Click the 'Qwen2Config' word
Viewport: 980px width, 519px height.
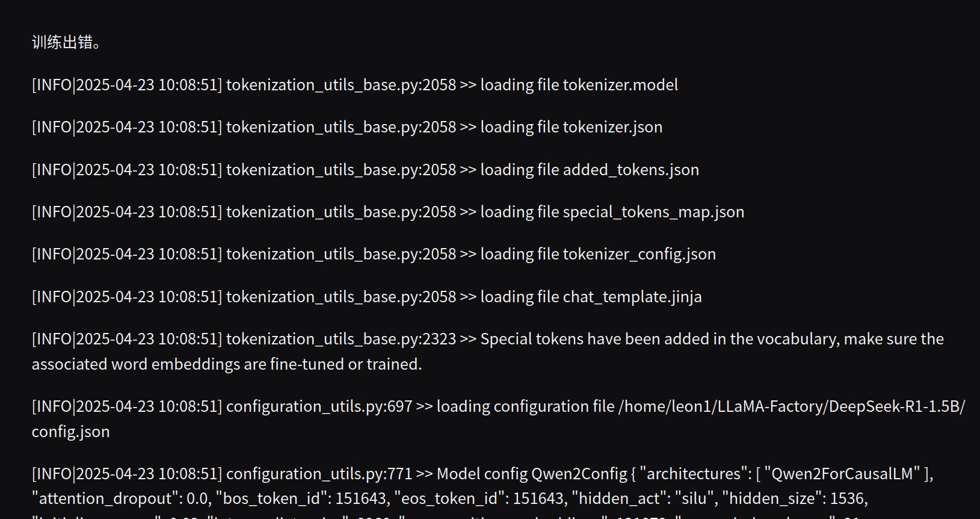coord(579,474)
